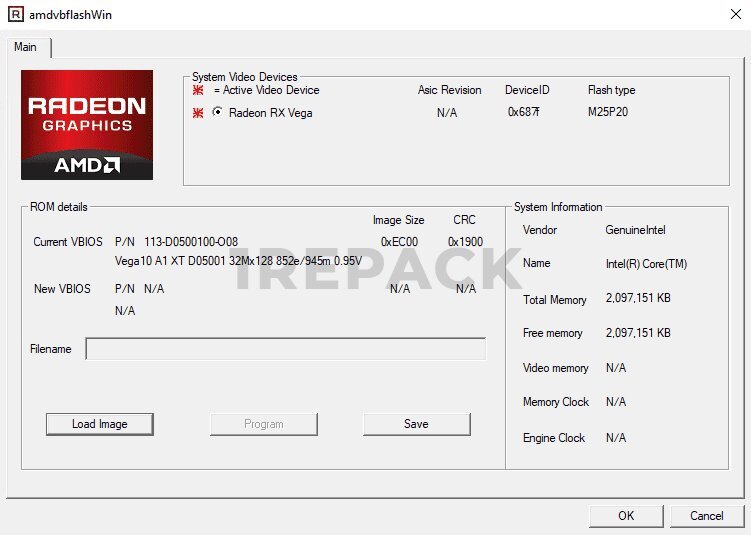The width and height of the screenshot is (751, 535).
Task: Click the red star beside Radeon RX Vega
Action: point(198,113)
